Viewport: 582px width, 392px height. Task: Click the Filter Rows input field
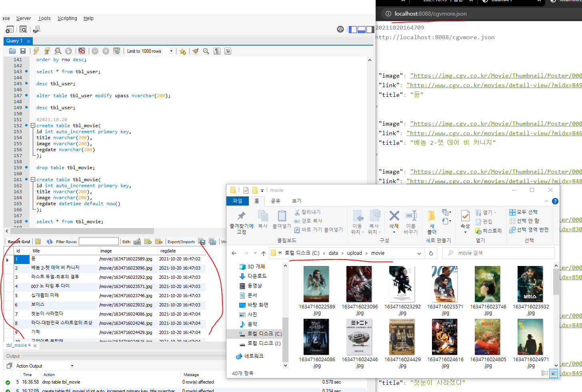99,242
